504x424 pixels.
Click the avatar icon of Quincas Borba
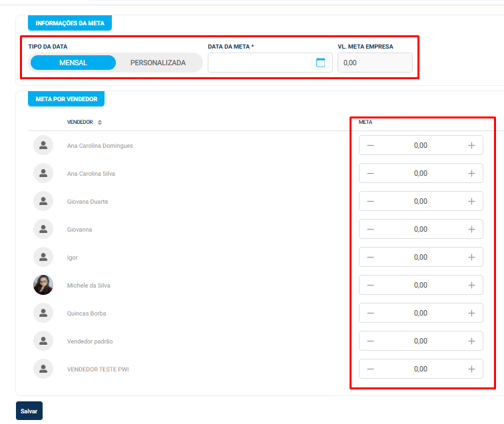[43, 313]
